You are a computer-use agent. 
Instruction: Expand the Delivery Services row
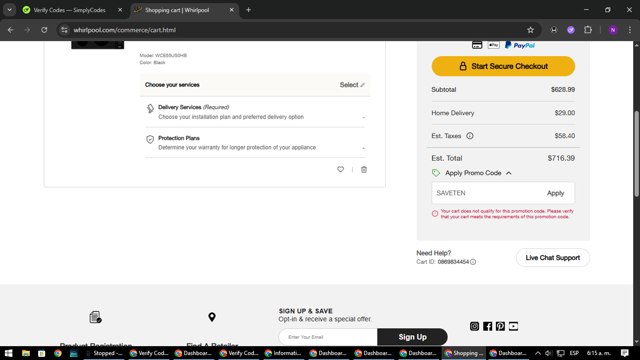pyautogui.click(x=255, y=112)
